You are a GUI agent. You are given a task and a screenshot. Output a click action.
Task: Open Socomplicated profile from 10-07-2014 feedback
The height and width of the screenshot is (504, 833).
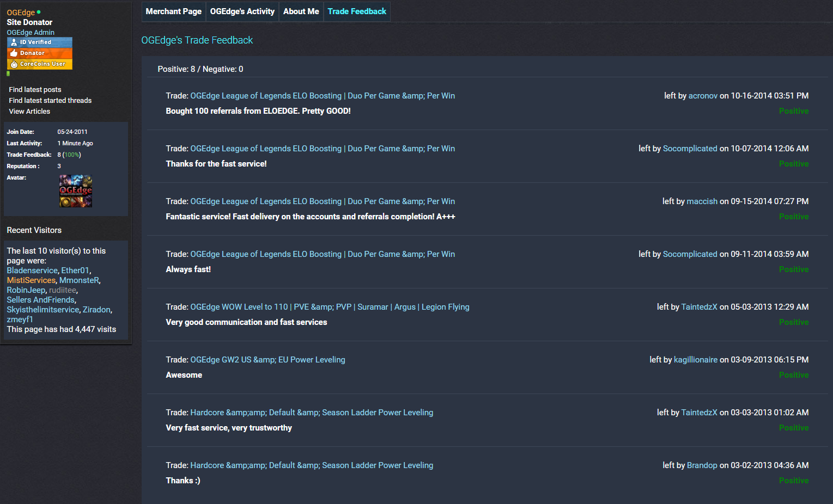(690, 149)
